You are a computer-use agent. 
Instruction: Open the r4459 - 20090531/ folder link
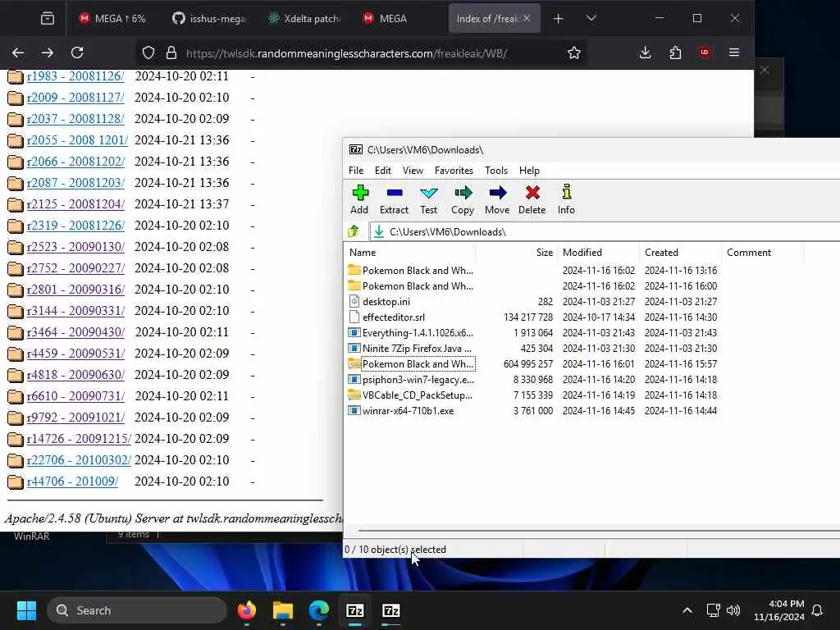click(x=75, y=353)
